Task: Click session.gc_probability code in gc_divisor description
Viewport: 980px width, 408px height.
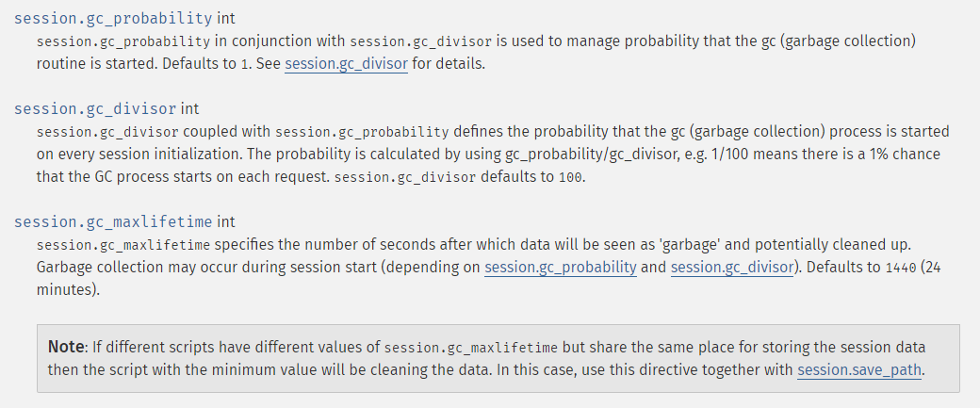Action: (362, 132)
